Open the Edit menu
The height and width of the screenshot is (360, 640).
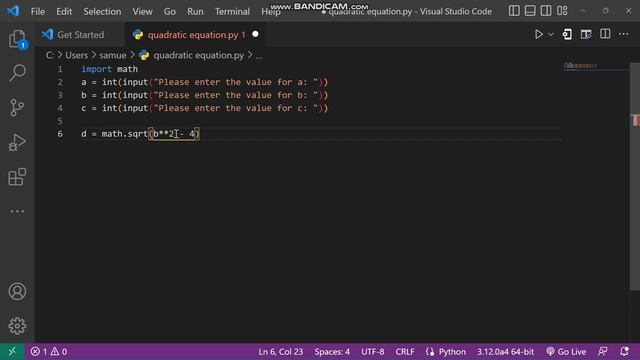(x=64, y=11)
